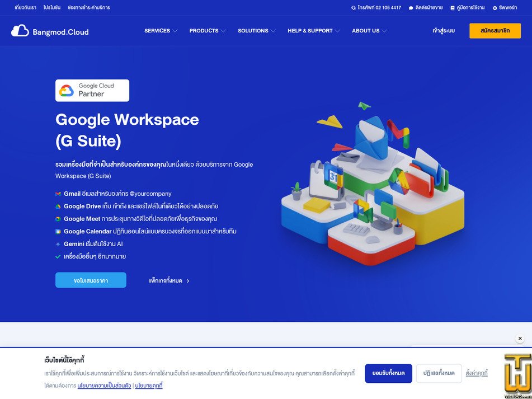Click the Google Drive icon in feature list
The height and width of the screenshot is (399, 532).
click(x=58, y=206)
